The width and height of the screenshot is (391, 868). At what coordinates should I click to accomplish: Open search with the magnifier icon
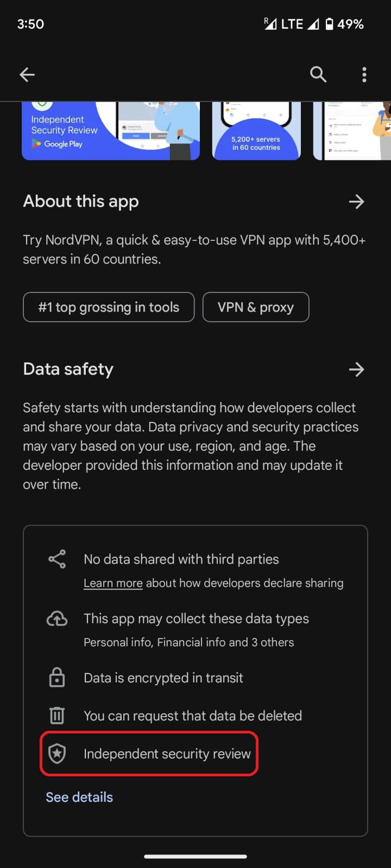pos(318,74)
